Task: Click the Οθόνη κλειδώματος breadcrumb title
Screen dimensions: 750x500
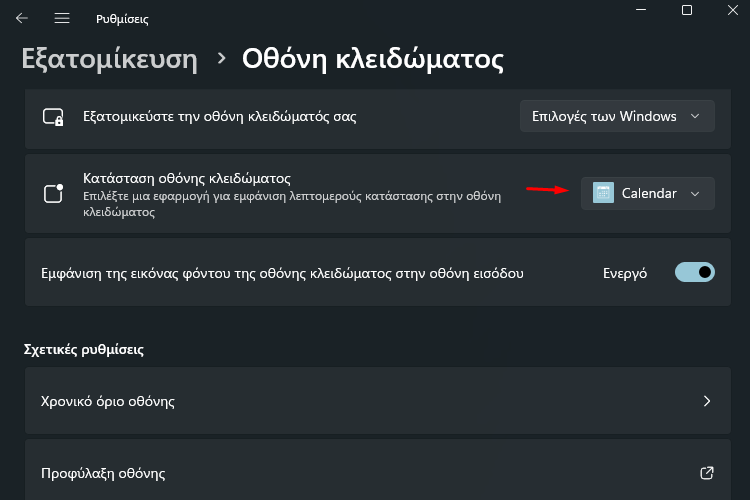Action: (x=373, y=59)
